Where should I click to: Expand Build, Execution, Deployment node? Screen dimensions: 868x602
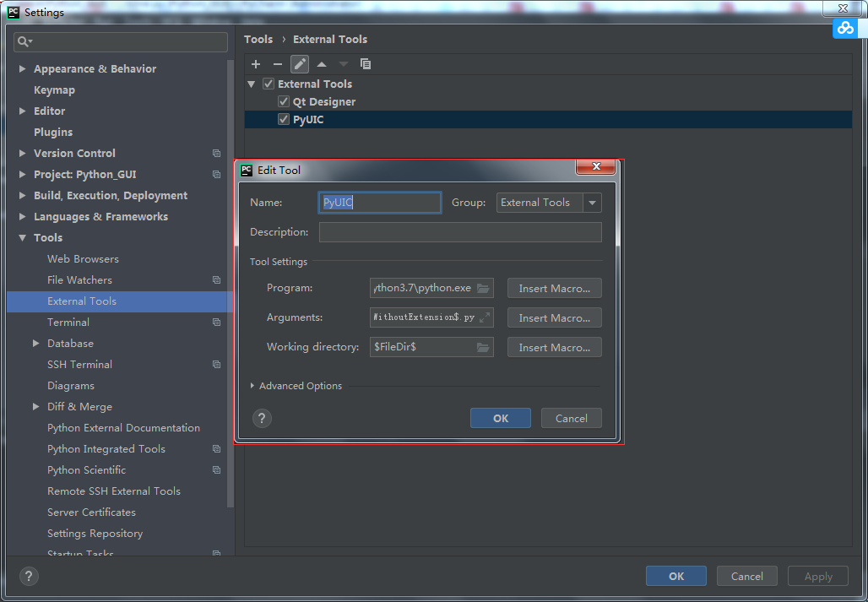click(22, 195)
